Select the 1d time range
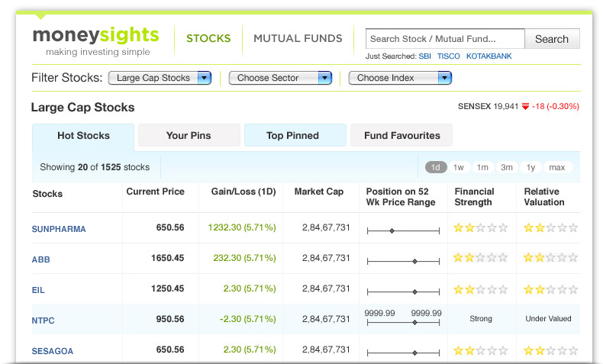Viewport: 603px width, 364px height. (x=436, y=167)
